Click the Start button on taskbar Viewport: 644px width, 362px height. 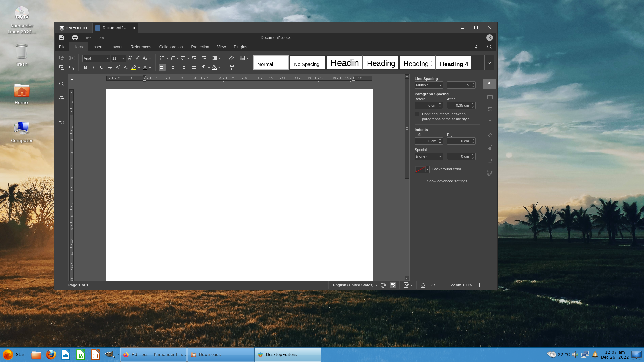[14, 355]
